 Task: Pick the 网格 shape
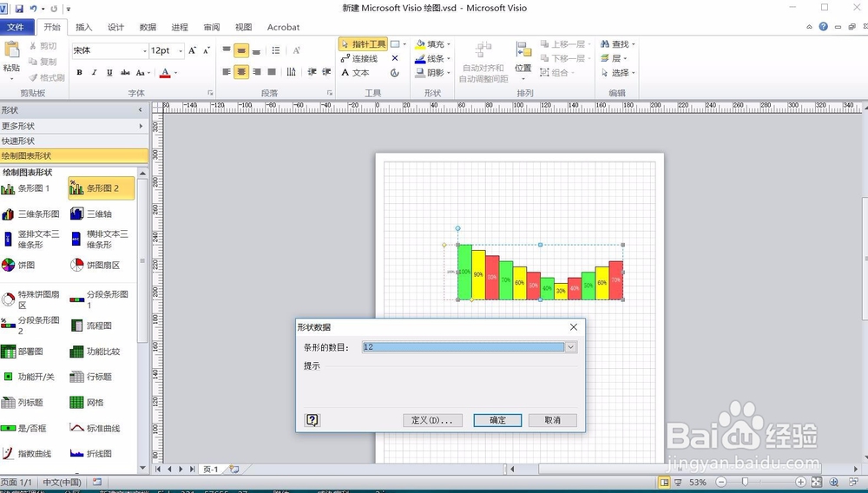(88, 402)
